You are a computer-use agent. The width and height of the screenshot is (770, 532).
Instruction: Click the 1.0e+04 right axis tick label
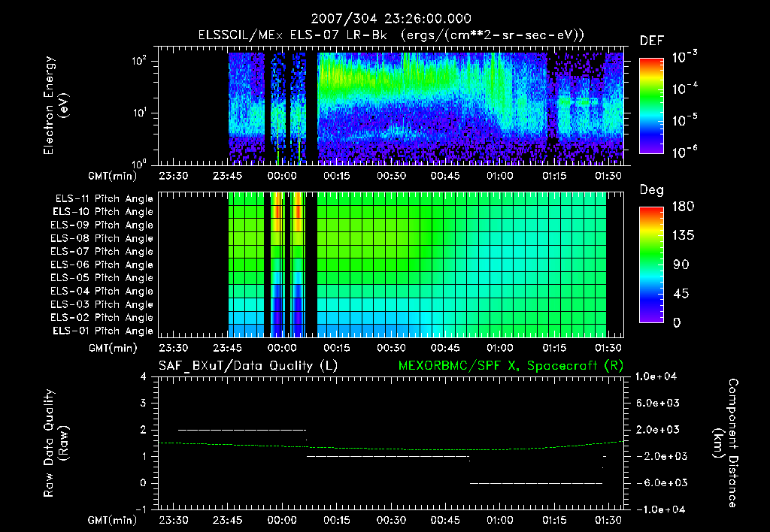(x=656, y=377)
